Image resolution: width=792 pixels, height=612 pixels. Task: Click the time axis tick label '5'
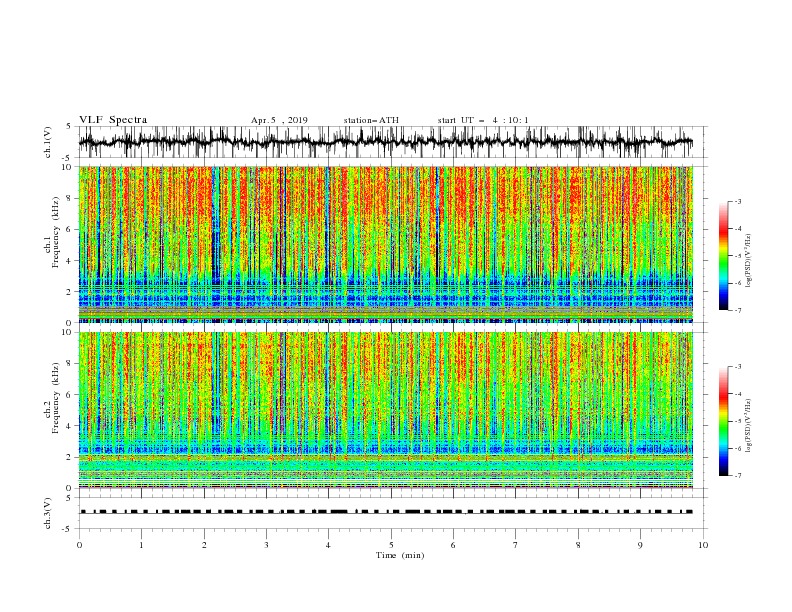(391, 545)
